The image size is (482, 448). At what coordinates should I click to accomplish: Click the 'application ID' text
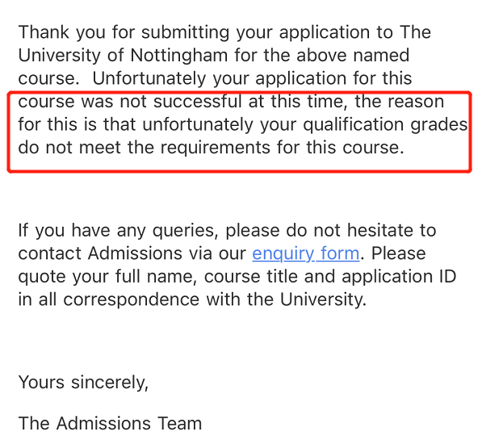coord(399,277)
